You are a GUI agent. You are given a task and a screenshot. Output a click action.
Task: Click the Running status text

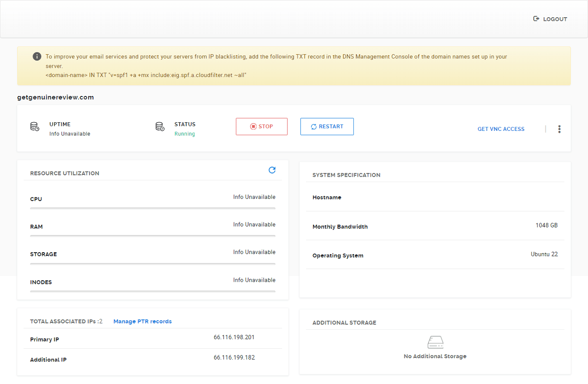click(185, 134)
